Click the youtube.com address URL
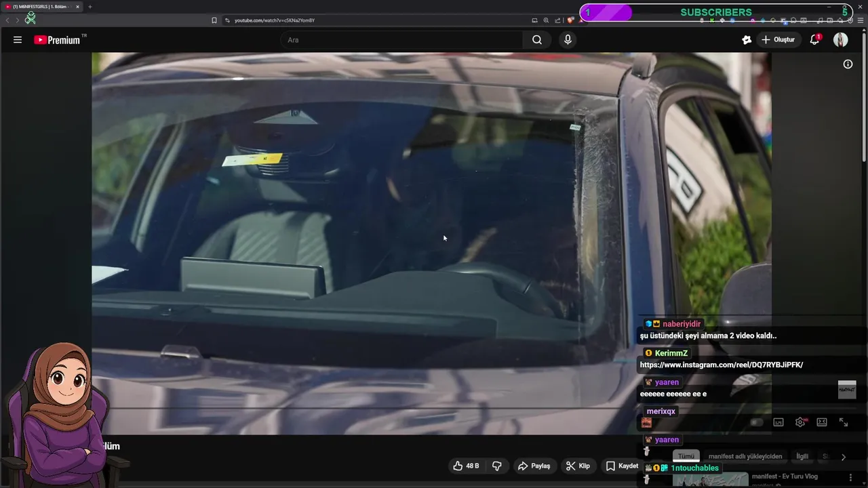 (x=275, y=20)
